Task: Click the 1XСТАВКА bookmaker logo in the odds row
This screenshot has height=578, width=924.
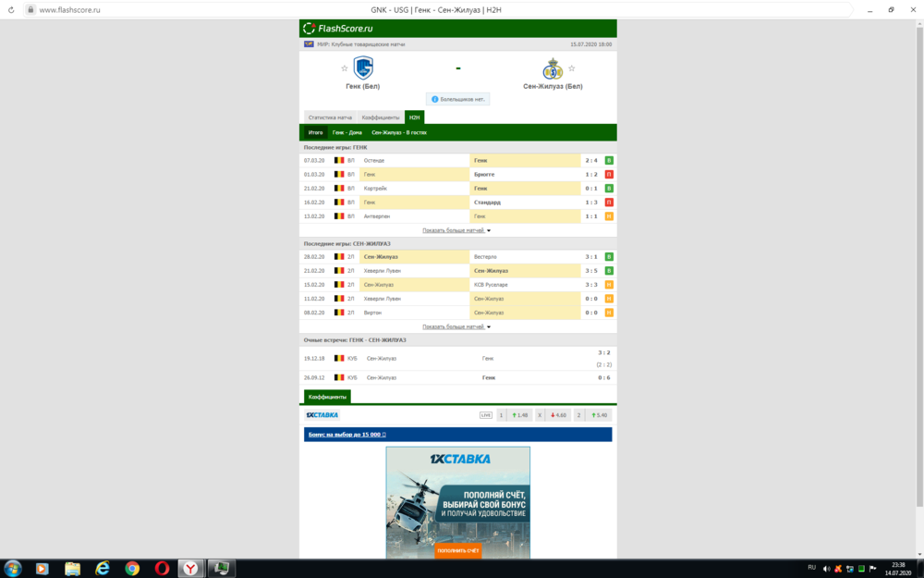Action: (x=322, y=415)
